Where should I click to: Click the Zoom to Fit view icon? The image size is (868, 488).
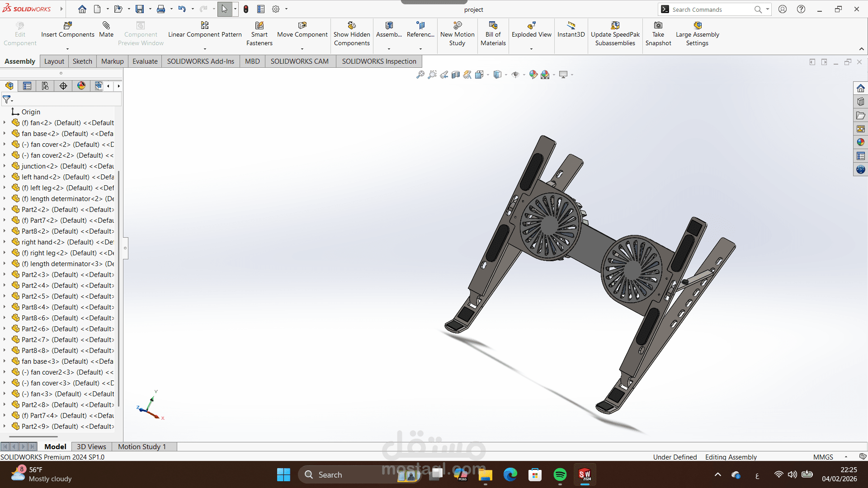pos(420,75)
